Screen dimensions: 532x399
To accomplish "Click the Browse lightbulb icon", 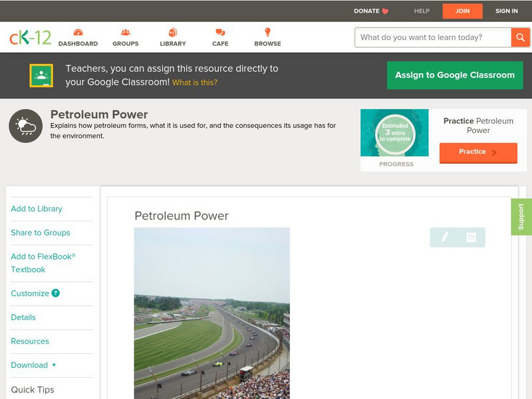I will [x=267, y=33].
